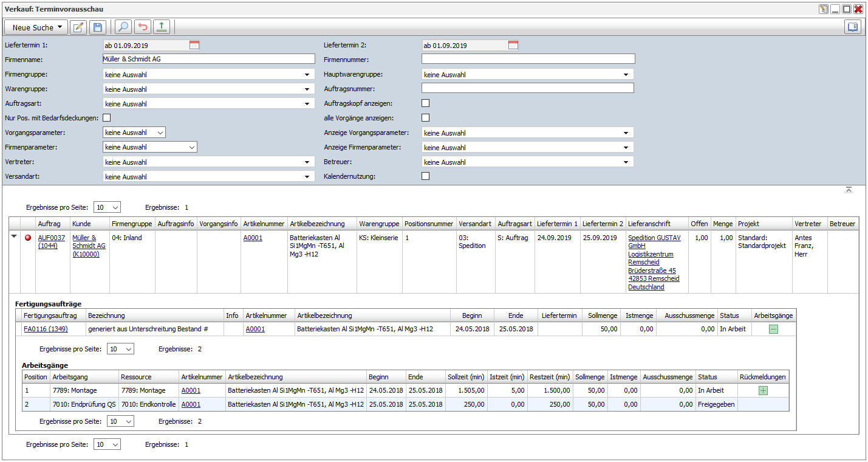Click the edit search pencil icon
868x462 pixels.
78,27
